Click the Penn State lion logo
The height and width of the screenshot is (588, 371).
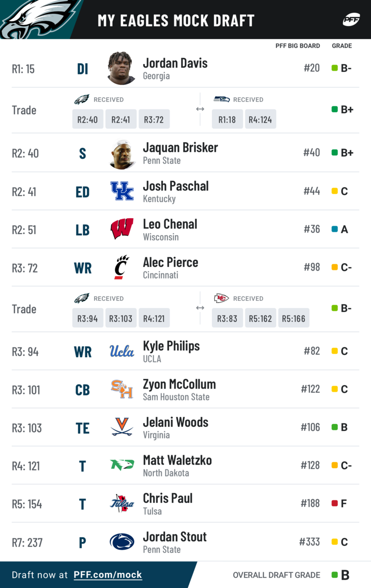pyautogui.click(x=122, y=542)
